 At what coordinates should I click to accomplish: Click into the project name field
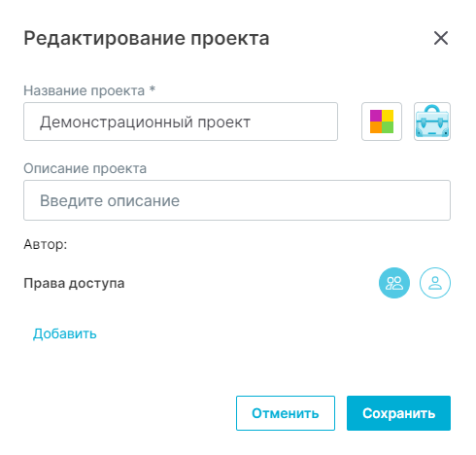(181, 122)
